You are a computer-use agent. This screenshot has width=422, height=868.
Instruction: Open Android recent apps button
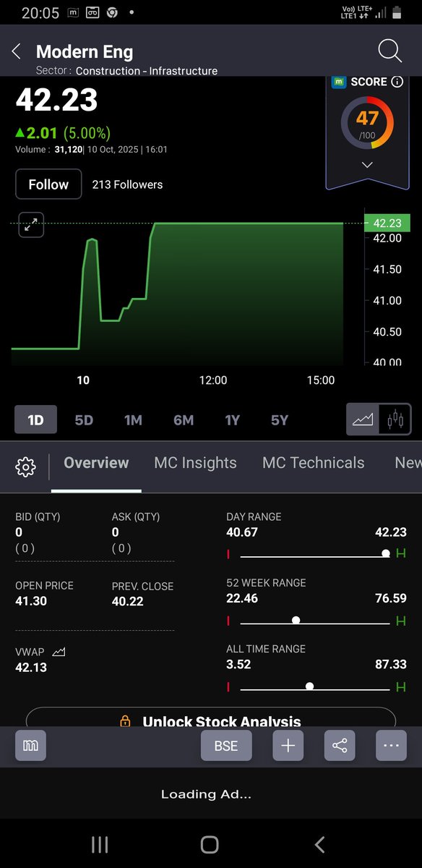tap(100, 844)
